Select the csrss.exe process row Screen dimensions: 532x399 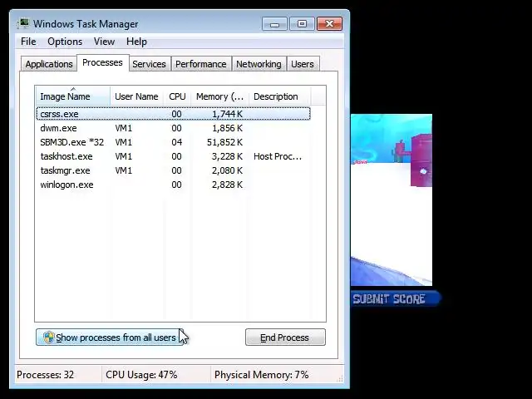pyautogui.click(x=173, y=114)
